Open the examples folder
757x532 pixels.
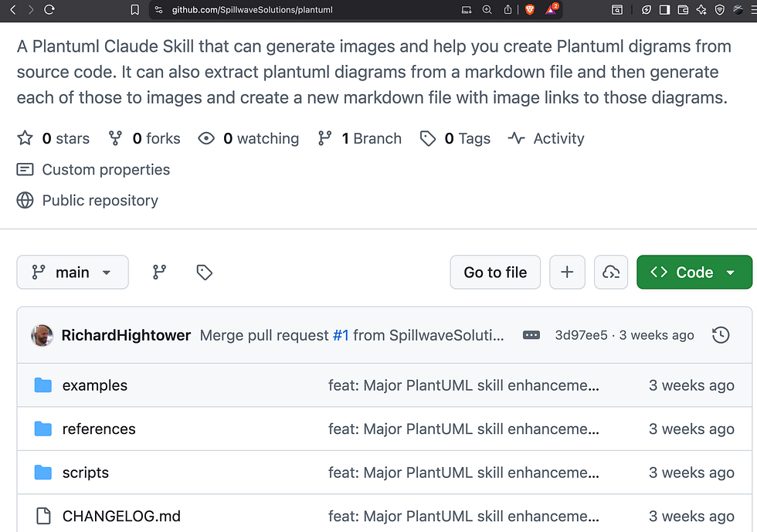click(x=94, y=385)
